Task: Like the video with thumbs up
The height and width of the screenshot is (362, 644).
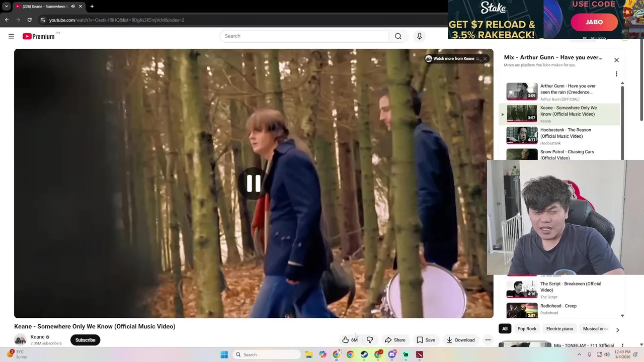Action: click(x=350, y=340)
